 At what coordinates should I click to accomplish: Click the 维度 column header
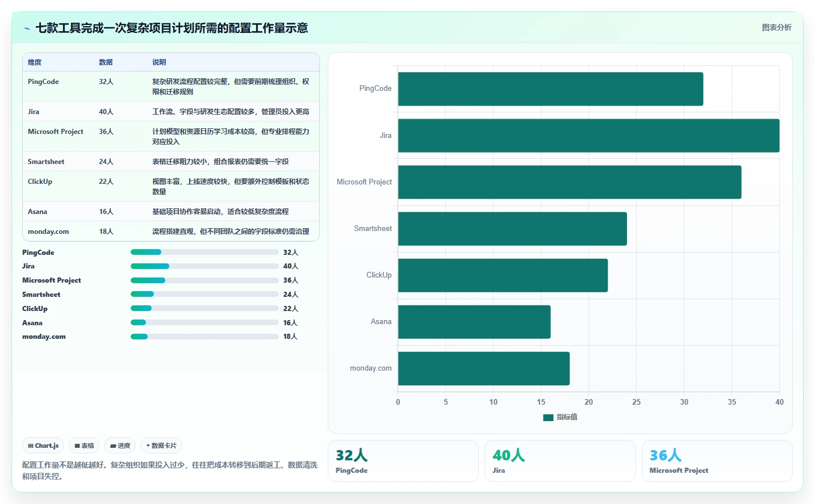tap(35, 62)
